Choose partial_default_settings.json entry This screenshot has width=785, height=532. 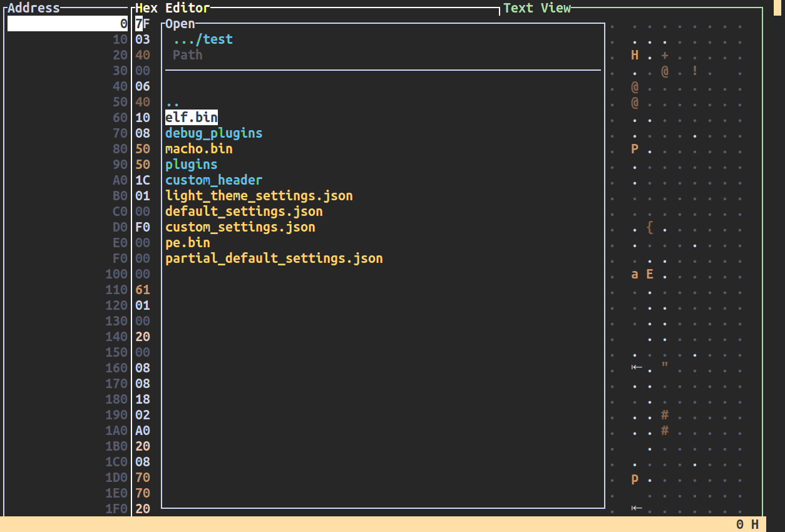click(x=274, y=258)
